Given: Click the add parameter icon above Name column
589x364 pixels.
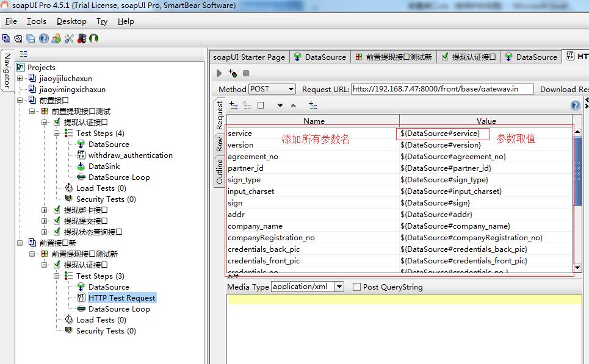Looking at the screenshot, I should point(233,105).
